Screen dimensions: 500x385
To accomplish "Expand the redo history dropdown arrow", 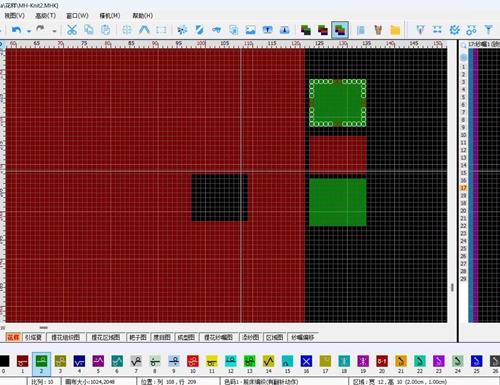I will click(54, 31).
